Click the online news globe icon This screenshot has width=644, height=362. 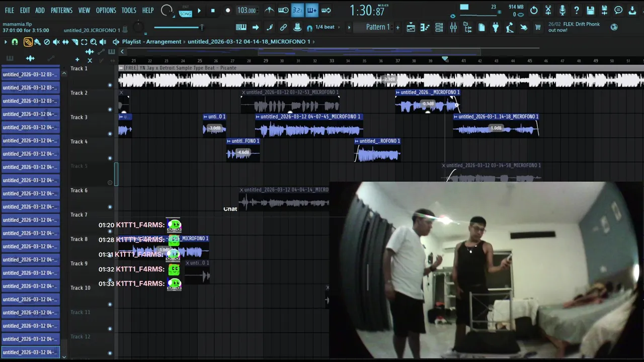pyautogui.click(x=614, y=27)
